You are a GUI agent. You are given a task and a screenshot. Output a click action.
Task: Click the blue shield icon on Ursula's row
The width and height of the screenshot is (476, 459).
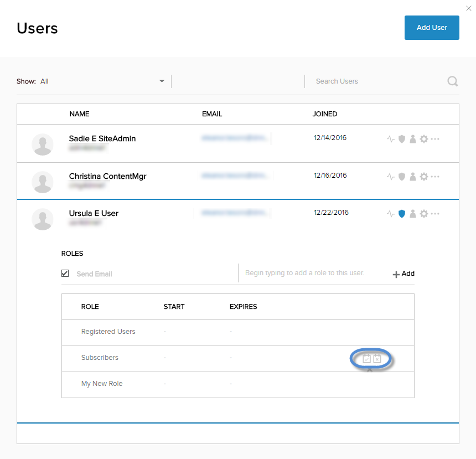click(402, 214)
